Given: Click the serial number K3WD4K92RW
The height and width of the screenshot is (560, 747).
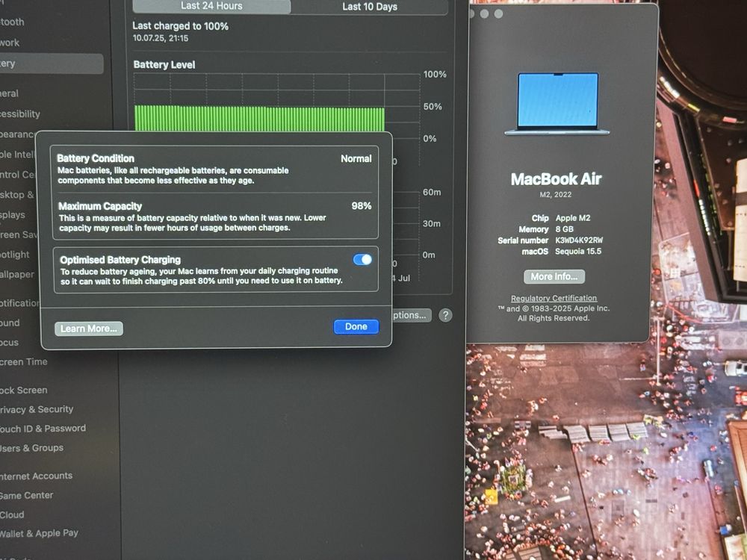Looking at the screenshot, I should (579, 240).
